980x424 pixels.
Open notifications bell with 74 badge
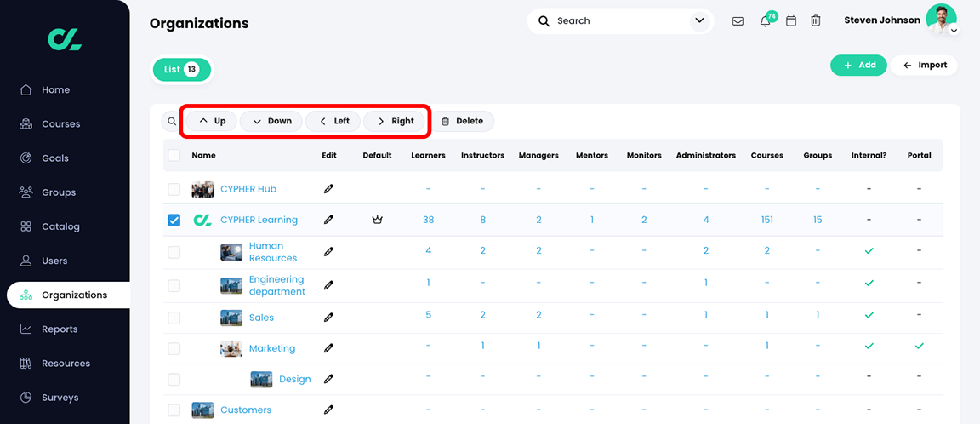pyautogui.click(x=765, y=21)
